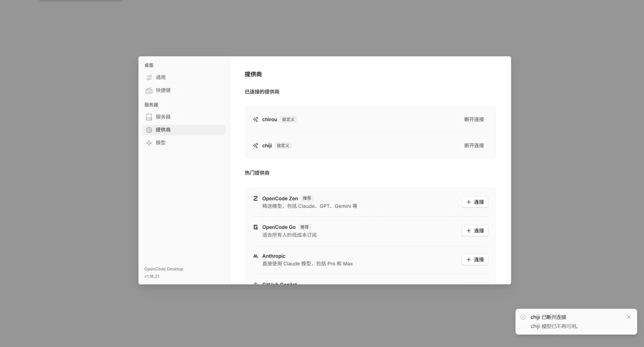Viewport: 644px width, 347px height.
Task: Select 提供商 in the sidebar
Action: click(x=184, y=130)
